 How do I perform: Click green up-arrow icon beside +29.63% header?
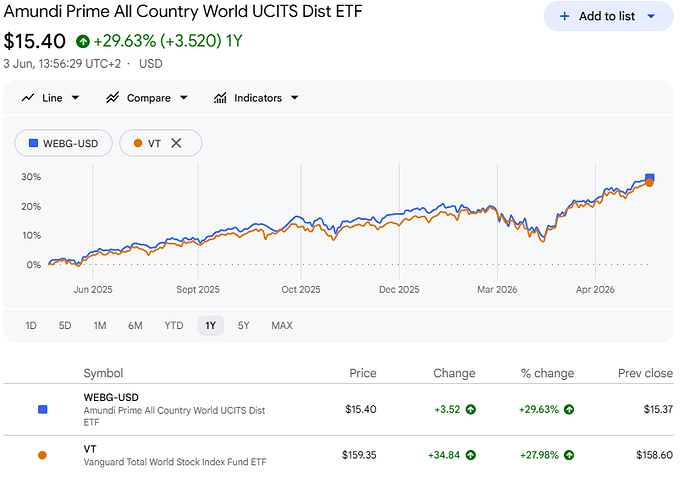coord(83,41)
